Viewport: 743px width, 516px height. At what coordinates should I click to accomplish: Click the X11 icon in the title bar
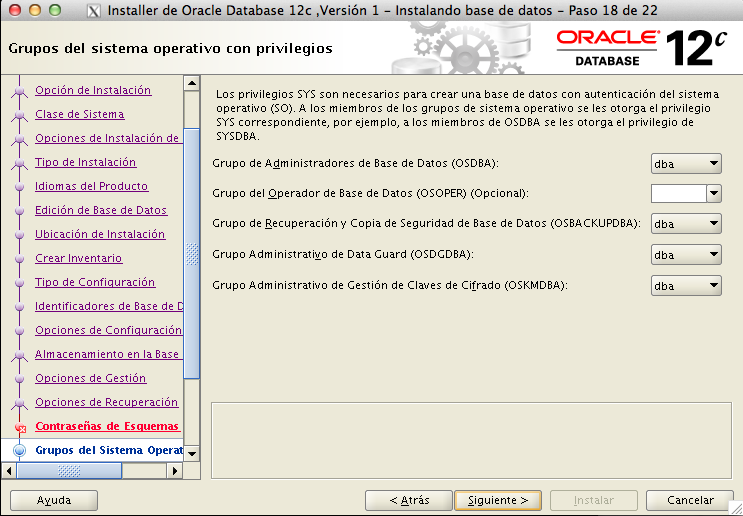94,10
